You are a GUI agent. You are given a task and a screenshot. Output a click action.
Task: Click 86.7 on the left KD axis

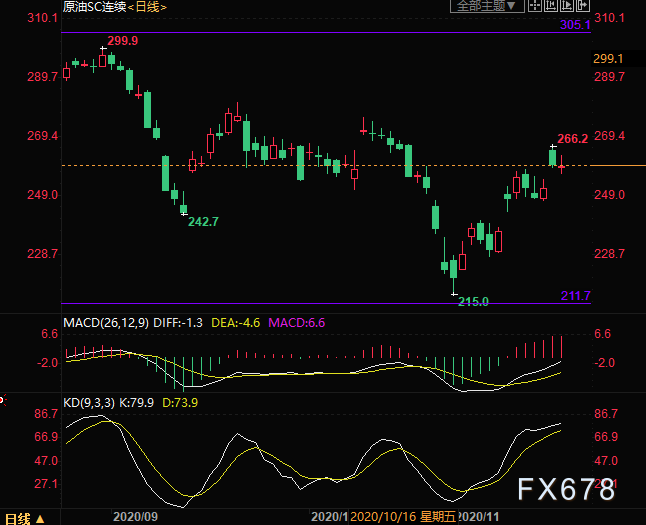click(x=46, y=414)
